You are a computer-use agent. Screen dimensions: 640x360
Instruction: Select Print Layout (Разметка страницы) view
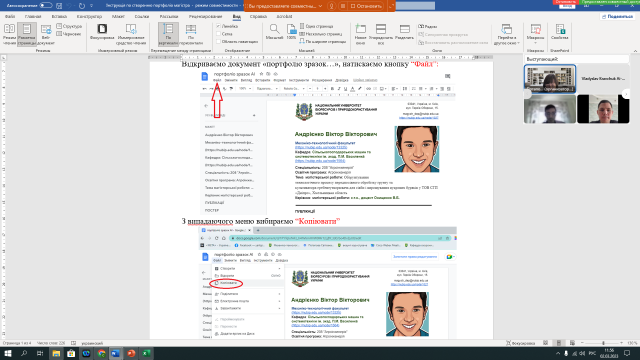click(27, 34)
